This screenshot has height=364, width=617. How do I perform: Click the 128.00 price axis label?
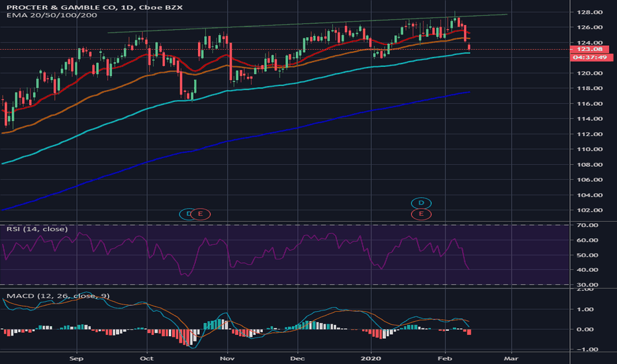pos(589,12)
